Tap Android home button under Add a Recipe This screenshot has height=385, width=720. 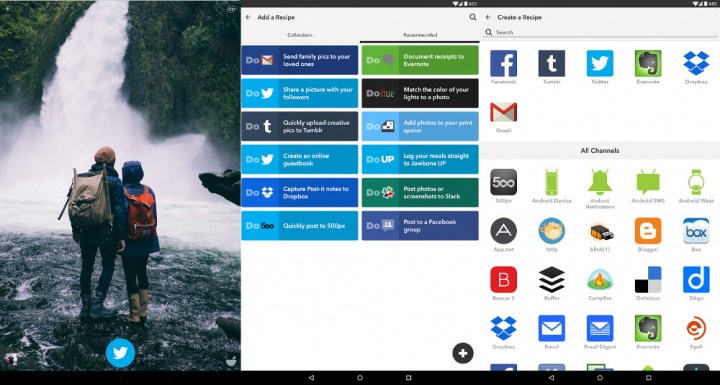[x=360, y=378]
